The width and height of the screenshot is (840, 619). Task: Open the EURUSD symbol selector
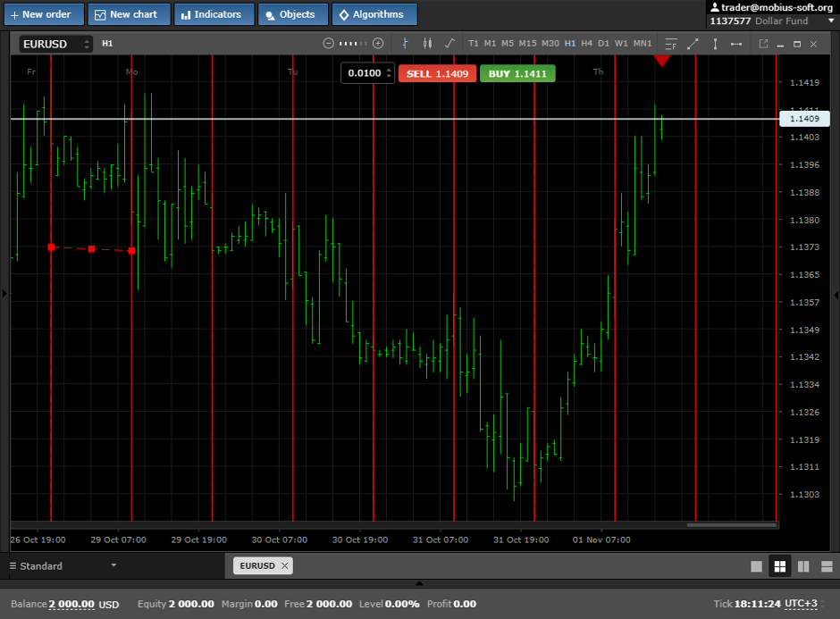click(x=56, y=44)
